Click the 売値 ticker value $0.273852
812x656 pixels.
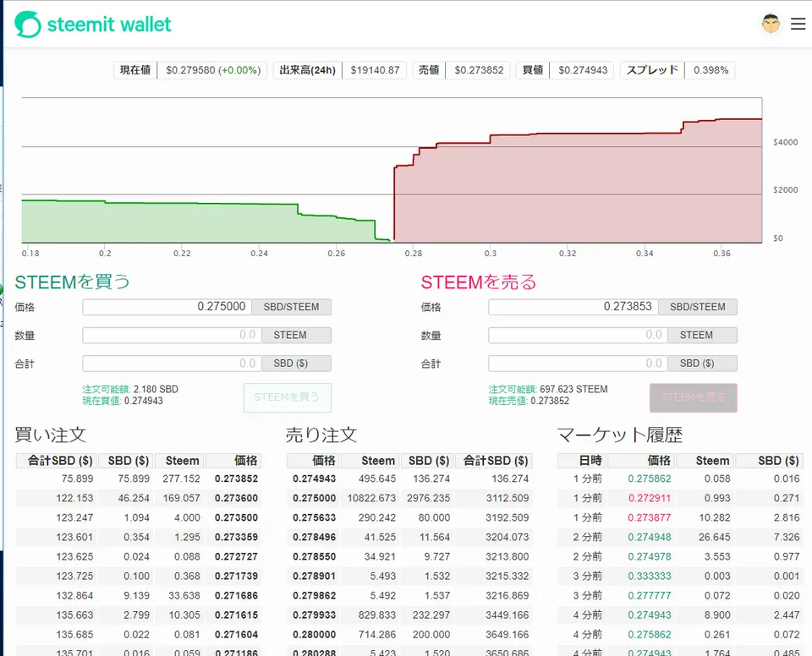pos(479,70)
